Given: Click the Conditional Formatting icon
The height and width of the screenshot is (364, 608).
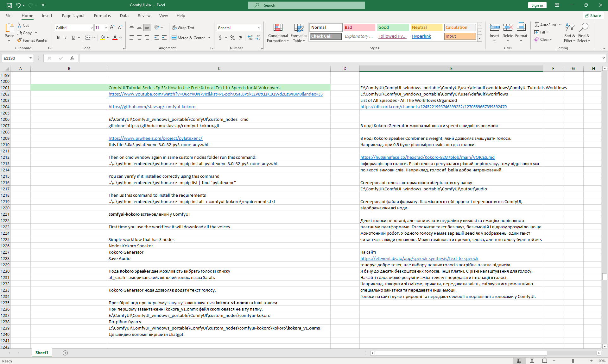Looking at the screenshot, I should click(278, 28).
